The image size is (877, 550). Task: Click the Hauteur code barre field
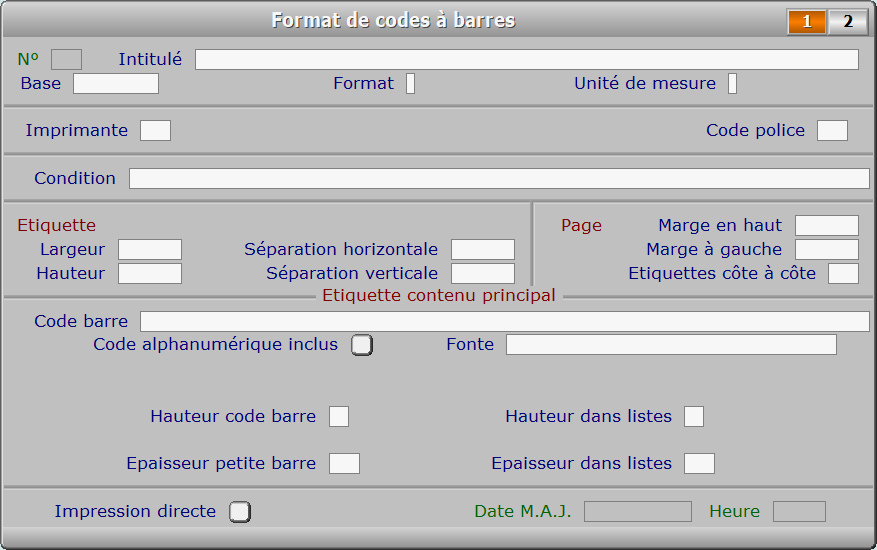pyautogui.click(x=339, y=417)
